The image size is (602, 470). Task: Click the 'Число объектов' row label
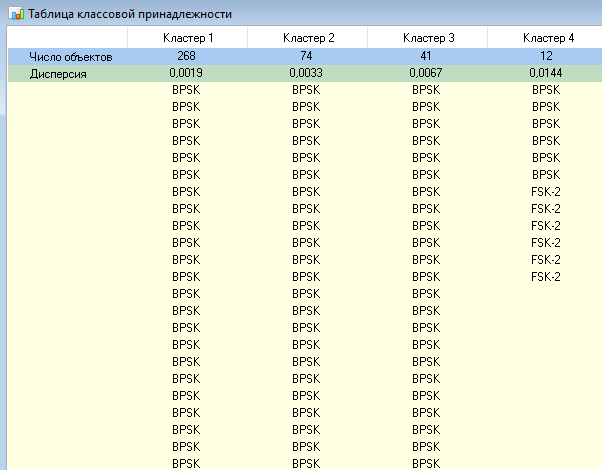click(71, 57)
